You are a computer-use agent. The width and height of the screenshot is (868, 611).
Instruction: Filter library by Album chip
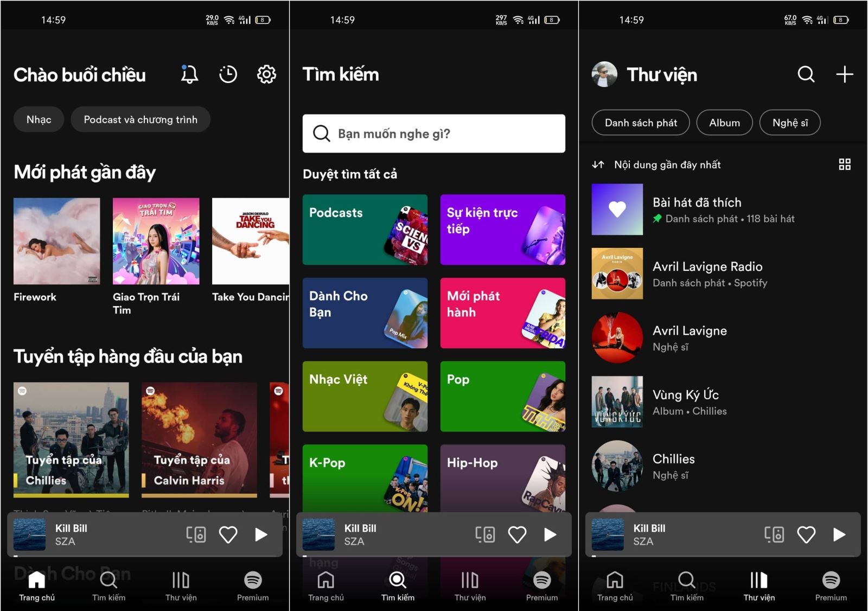pos(725,123)
